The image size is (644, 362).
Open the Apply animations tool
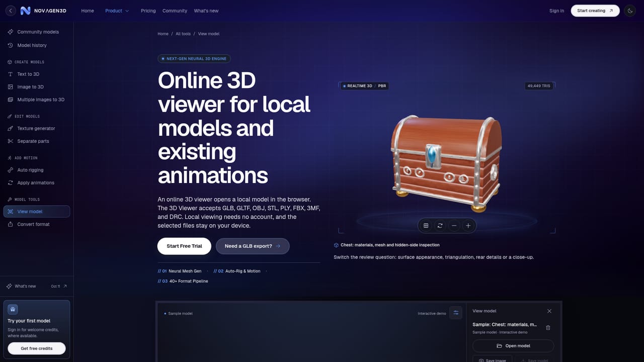pyautogui.click(x=37, y=183)
